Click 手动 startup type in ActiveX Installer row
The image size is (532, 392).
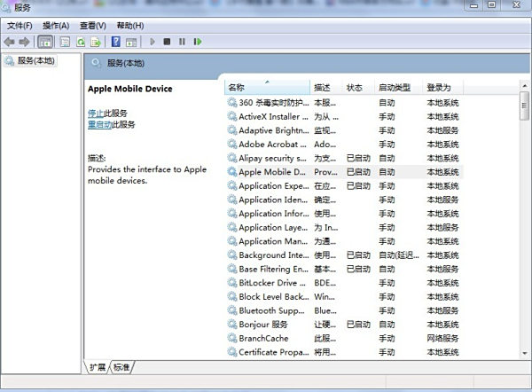(387, 116)
